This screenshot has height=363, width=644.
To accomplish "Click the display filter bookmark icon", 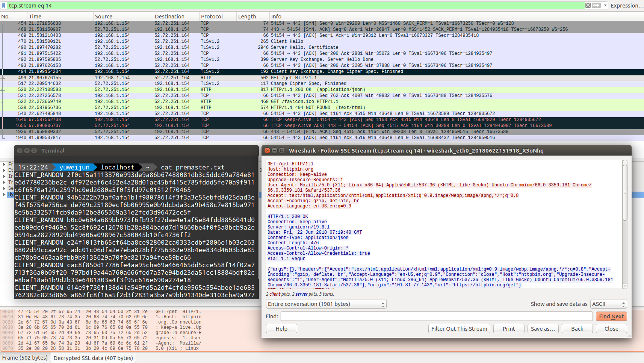I will [x=4, y=6].
